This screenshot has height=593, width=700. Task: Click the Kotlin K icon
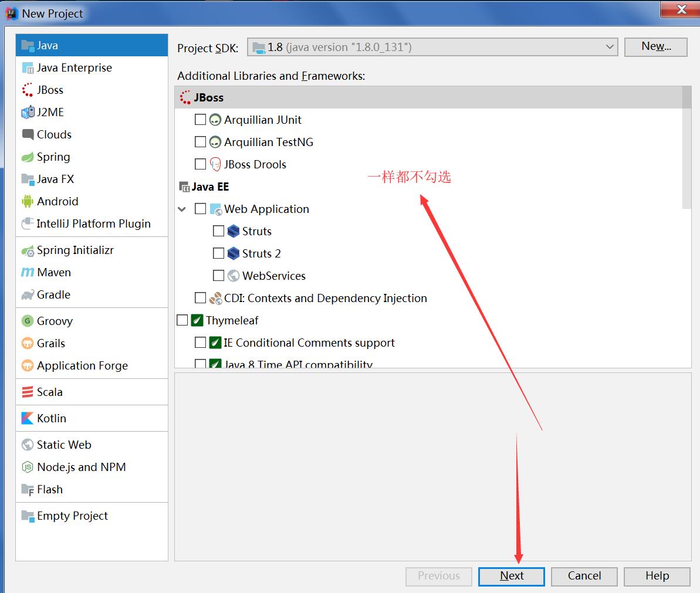28,418
